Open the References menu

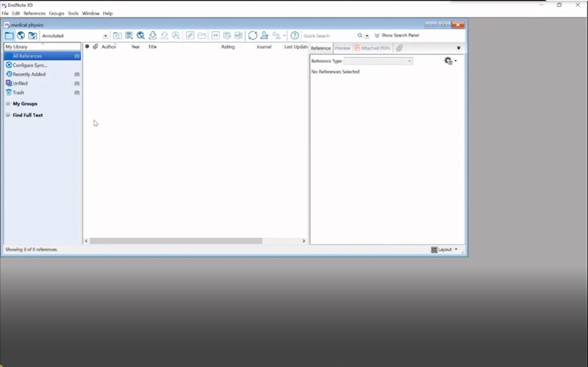pos(35,14)
